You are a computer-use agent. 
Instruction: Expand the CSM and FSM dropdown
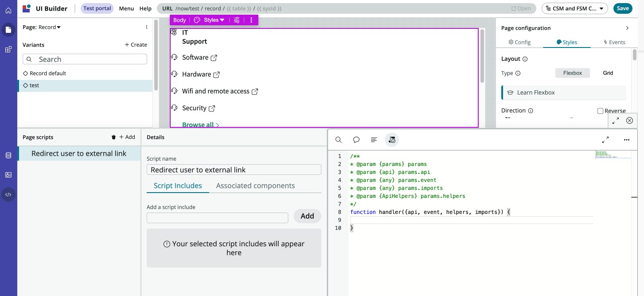click(x=575, y=8)
